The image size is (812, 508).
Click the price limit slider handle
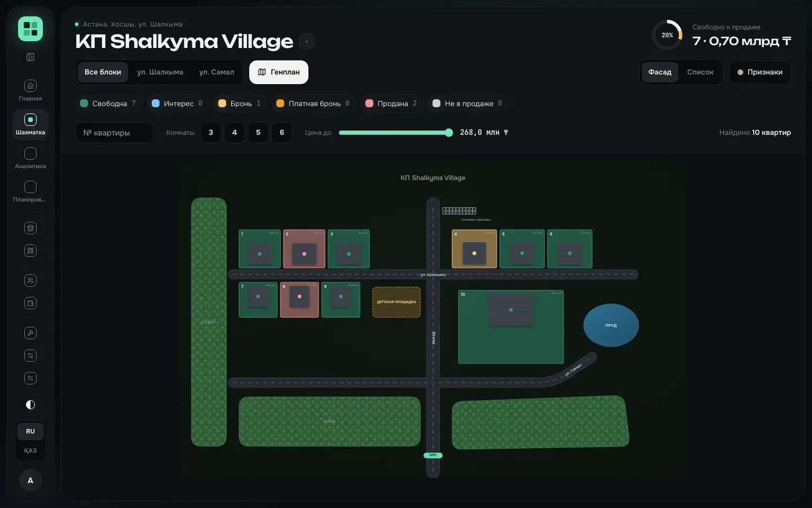pos(449,133)
